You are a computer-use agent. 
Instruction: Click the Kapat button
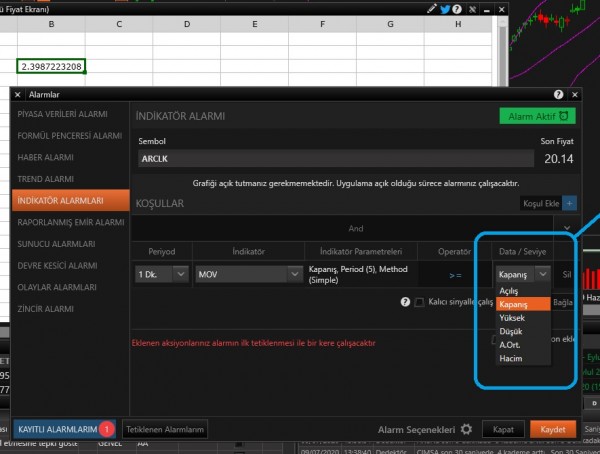[503, 429]
